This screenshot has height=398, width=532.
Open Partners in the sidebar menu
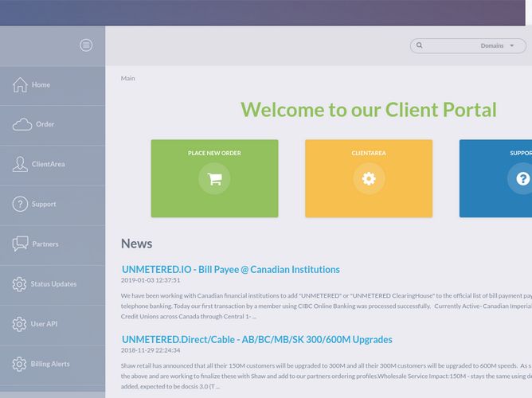tap(53, 245)
